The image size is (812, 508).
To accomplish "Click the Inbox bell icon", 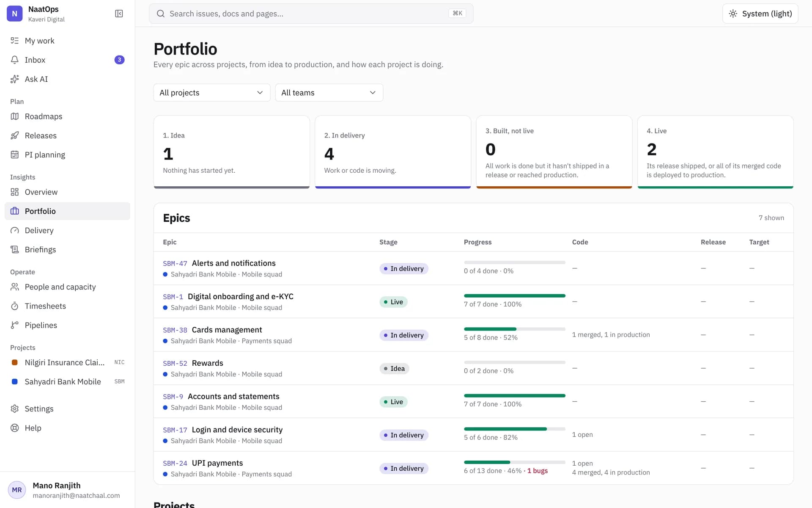I will [x=15, y=60].
